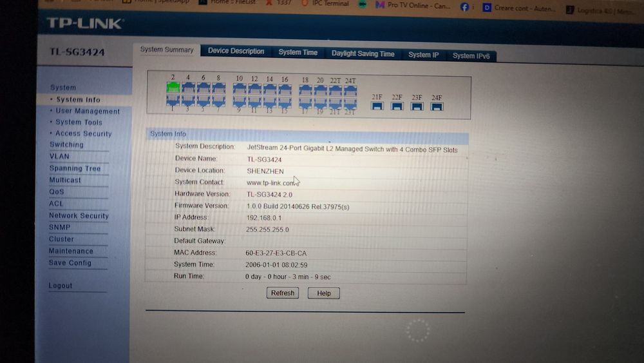This screenshot has height=363, width=644.
Task: Click port 22T icon in switch diagram
Action: [335, 91]
